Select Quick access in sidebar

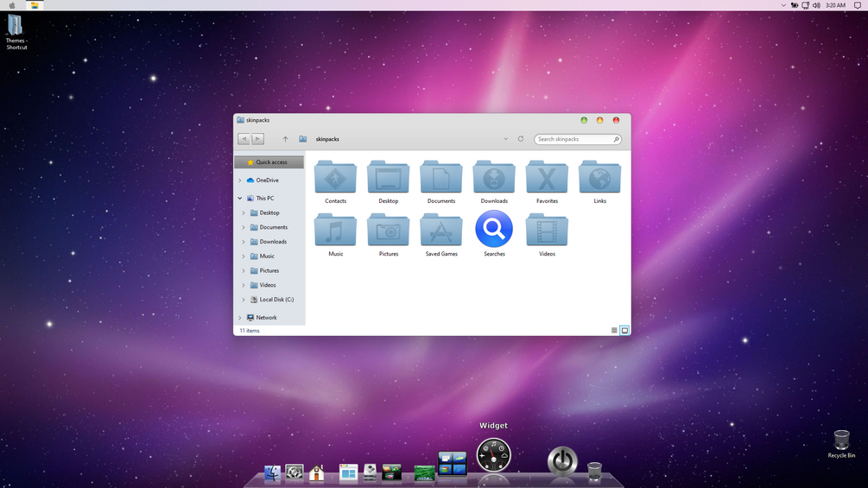click(x=269, y=162)
